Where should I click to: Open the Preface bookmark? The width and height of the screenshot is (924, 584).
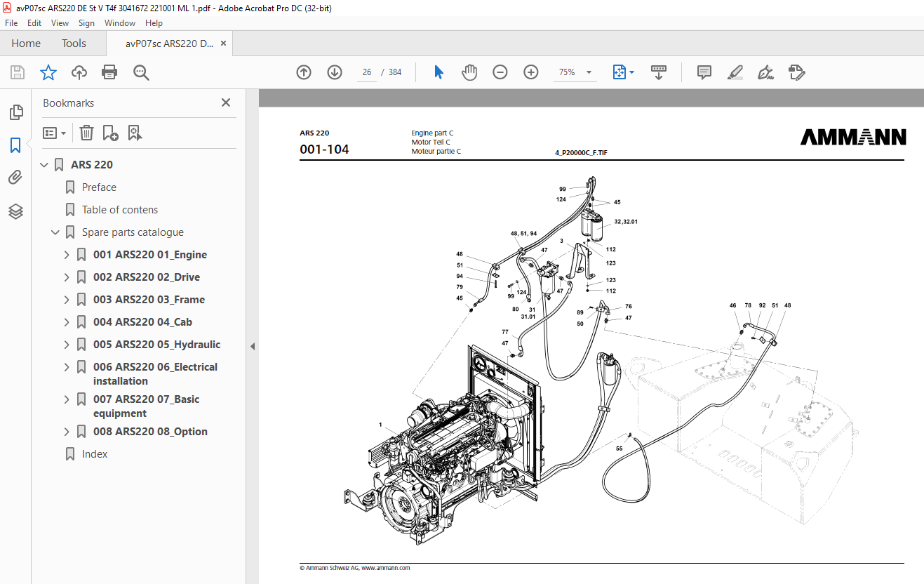click(x=99, y=187)
